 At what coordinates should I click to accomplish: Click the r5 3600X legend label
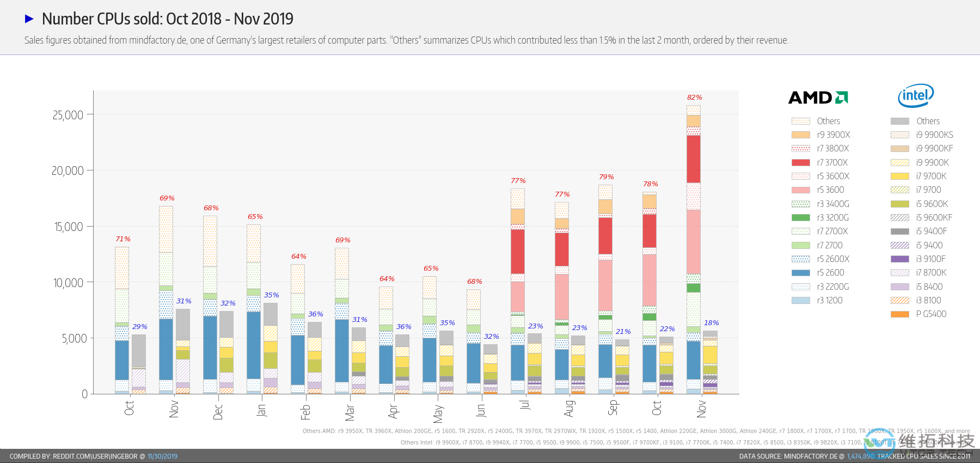pyautogui.click(x=833, y=176)
